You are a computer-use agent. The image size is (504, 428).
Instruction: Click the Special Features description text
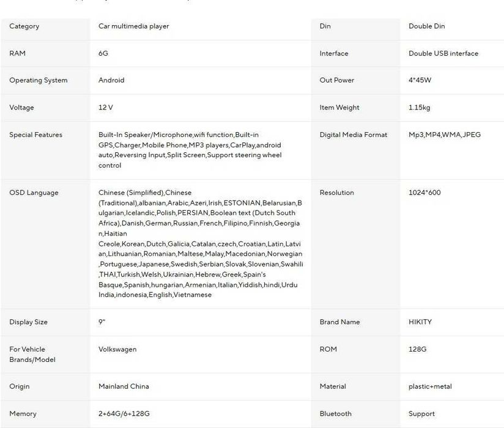click(x=190, y=150)
